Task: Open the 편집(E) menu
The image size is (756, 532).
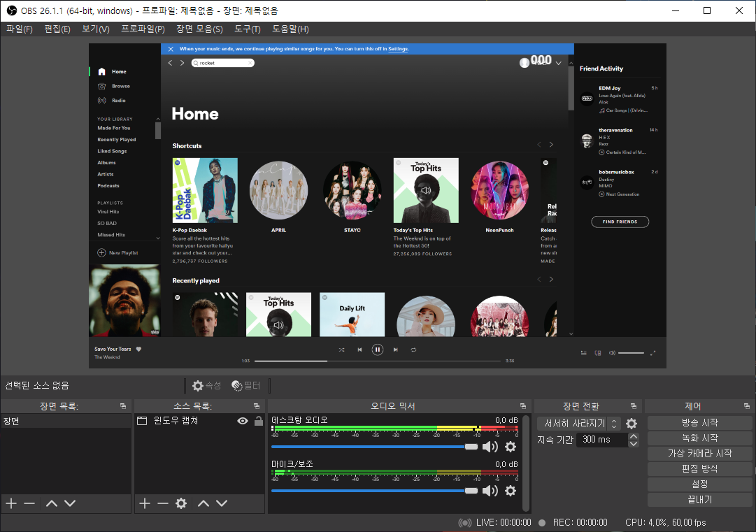Action: click(x=57, y=29)
